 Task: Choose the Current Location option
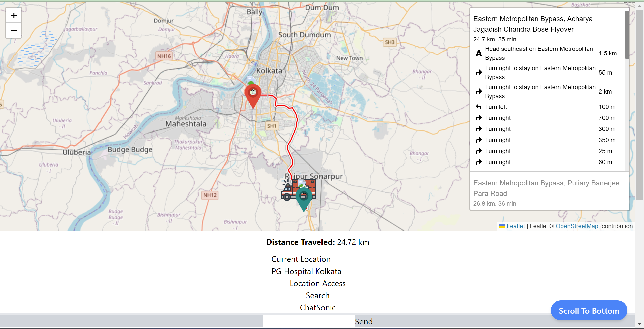301,259
